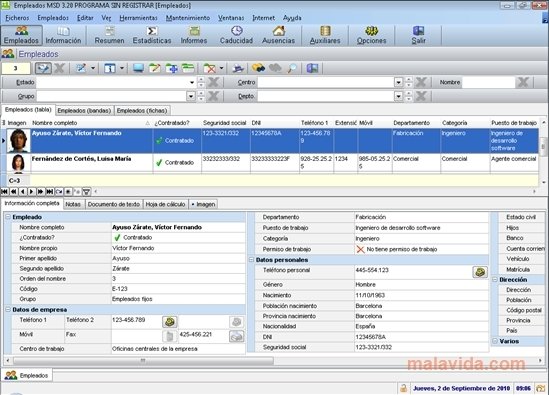The height and width of the screenshot is (395, 549).
Task: Open dropdown arrow next to pencil tool
Action: [x=93, y=68]
